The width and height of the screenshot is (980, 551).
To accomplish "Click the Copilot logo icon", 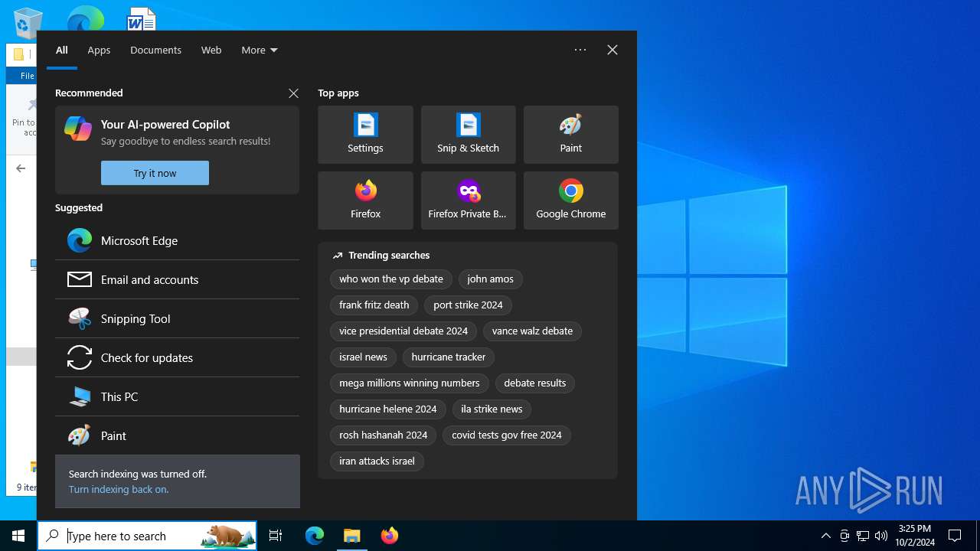I will coord(78,129).
